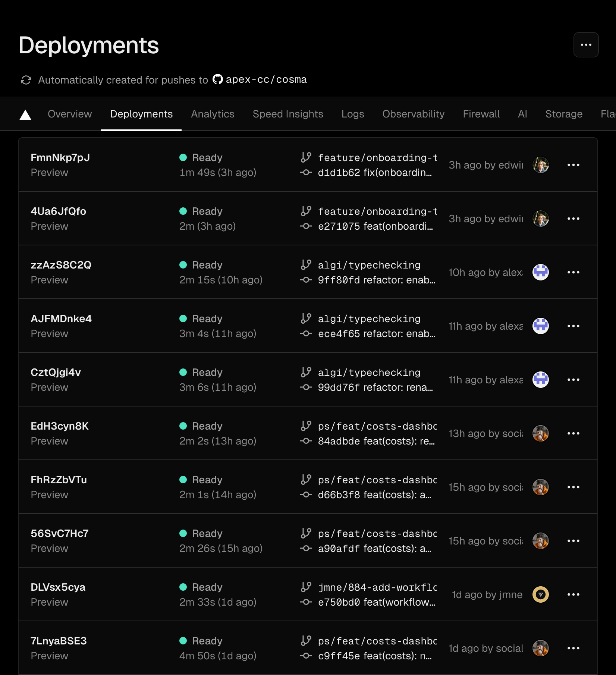This screenshot has height=675, width=616.
Task: Open commit 99dd76f refactor
Action: pyautogui.click(x=375, y=387)
